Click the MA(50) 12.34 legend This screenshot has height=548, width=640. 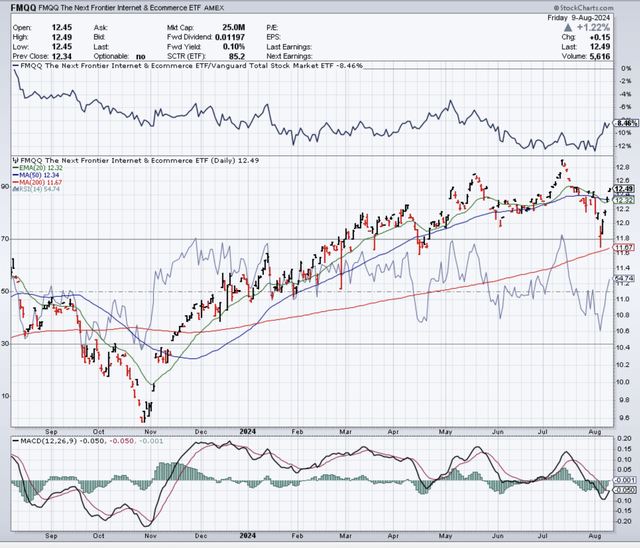[x=36, y=175]
